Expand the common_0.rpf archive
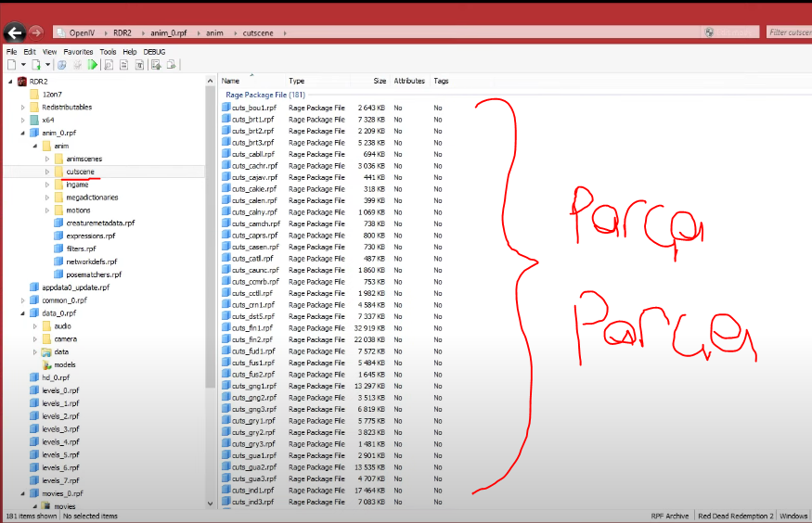Viewport: 812px width, 523px height. (x=23, y=300)
